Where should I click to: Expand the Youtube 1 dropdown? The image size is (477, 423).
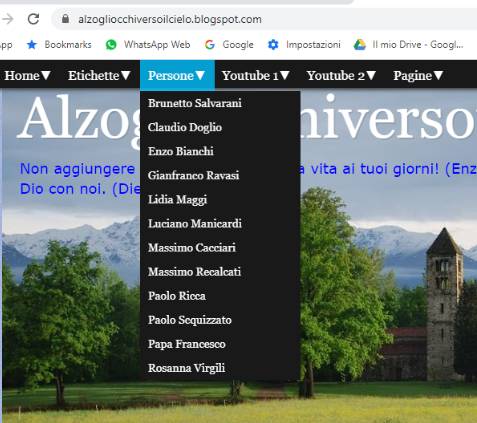[x=256, y=75]
